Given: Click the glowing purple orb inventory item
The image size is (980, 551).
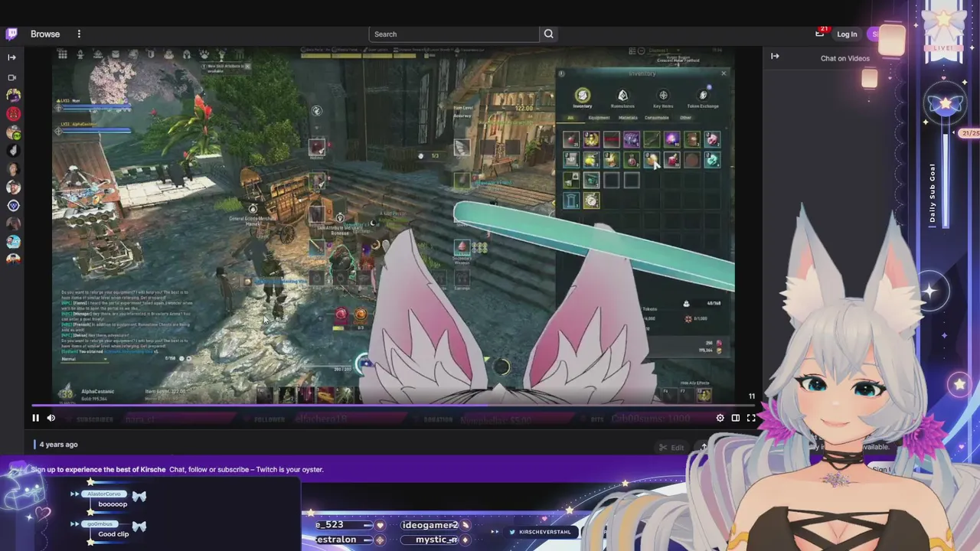Looking at the screenshot, I should (x=671, y=139).
